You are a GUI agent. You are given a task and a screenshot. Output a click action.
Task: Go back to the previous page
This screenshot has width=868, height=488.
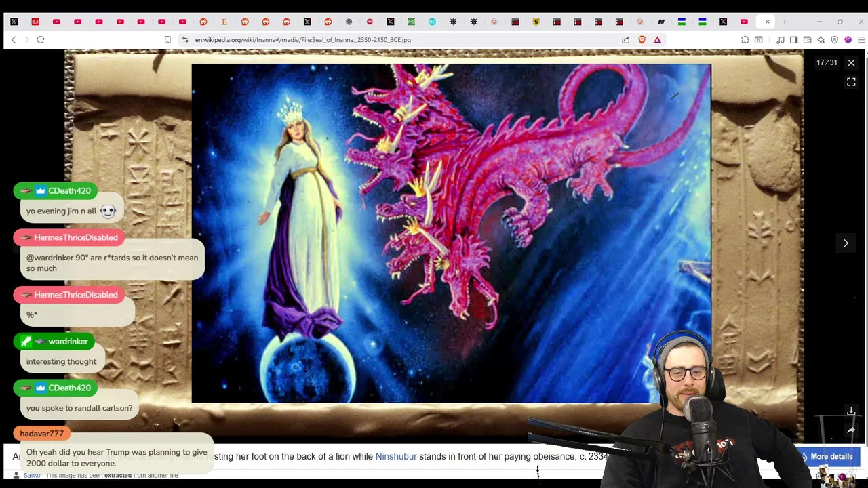point(14,40)
